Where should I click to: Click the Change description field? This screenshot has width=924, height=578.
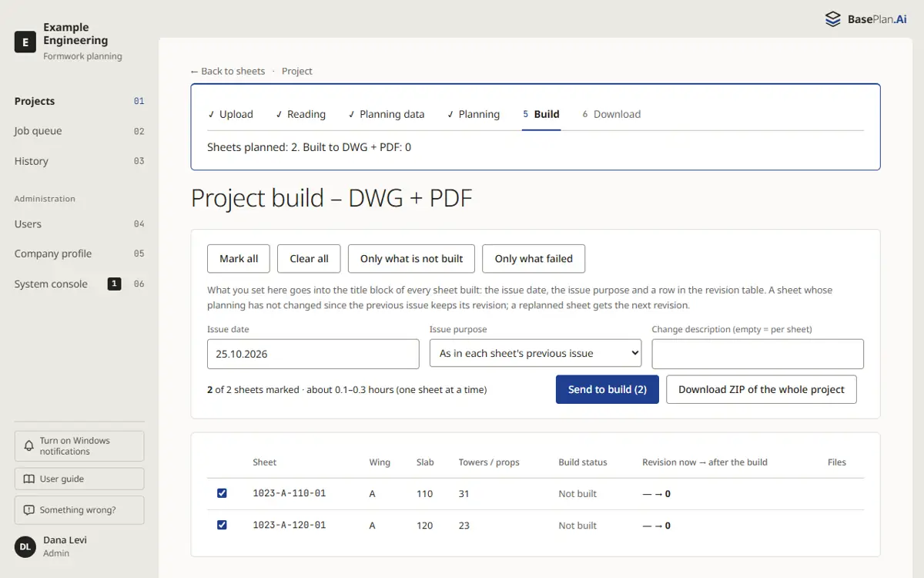coord(758,354)
